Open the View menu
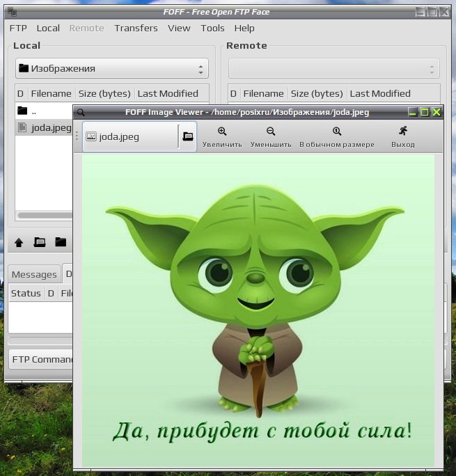Screen dimensions: 456x476 pos(179,29)
